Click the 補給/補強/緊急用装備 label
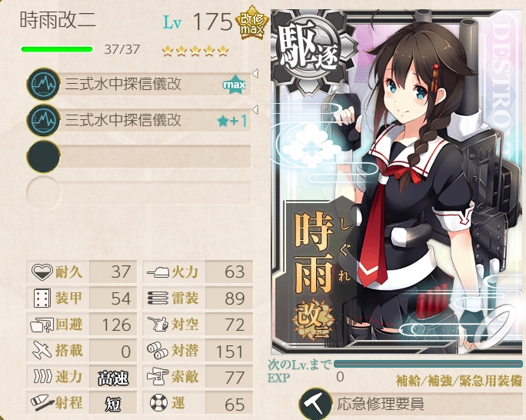 pyautogui.click(x=458, y=381)
